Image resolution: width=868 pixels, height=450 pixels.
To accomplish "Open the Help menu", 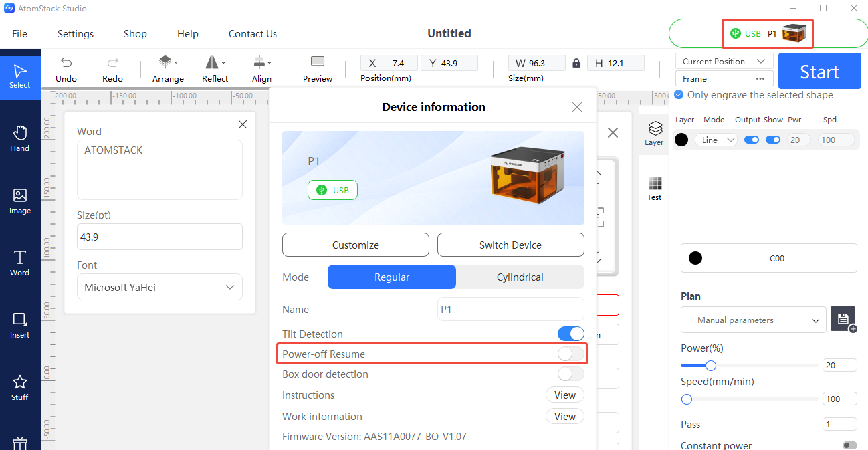I will point(188,33).
